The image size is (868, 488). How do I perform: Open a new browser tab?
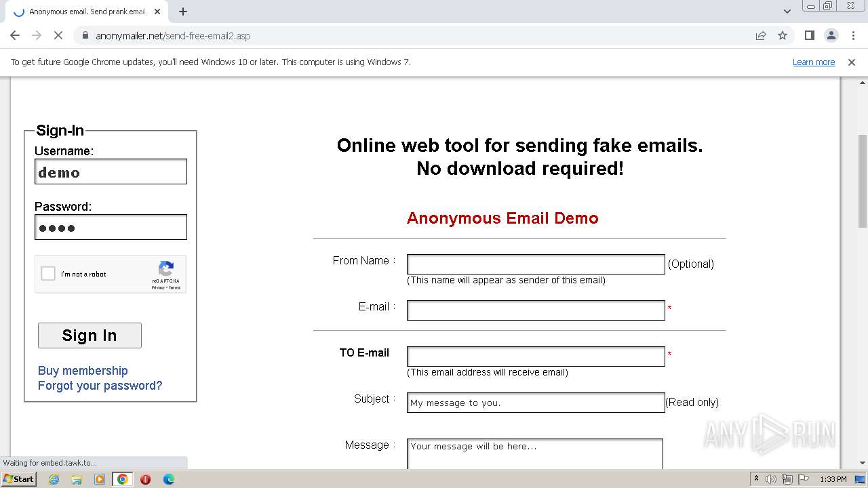point(183,12)
